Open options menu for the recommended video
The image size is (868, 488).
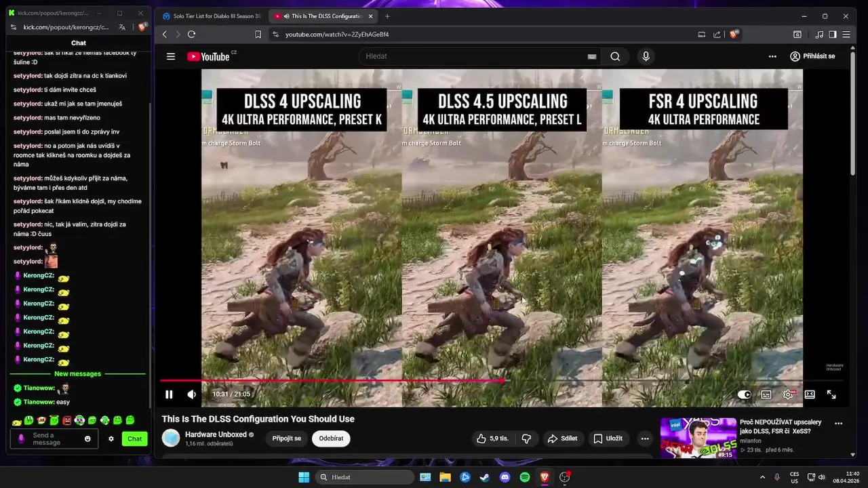[838, 424]
